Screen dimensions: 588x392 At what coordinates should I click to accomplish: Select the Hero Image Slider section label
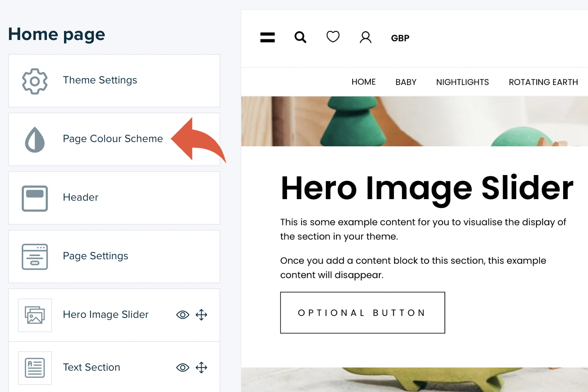pos(106,314)
